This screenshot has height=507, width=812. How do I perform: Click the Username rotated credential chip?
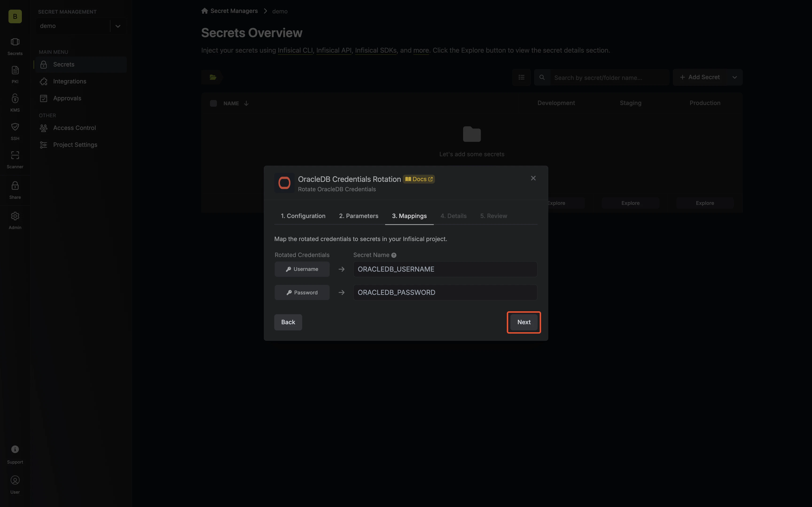click(x=302, y=269)
